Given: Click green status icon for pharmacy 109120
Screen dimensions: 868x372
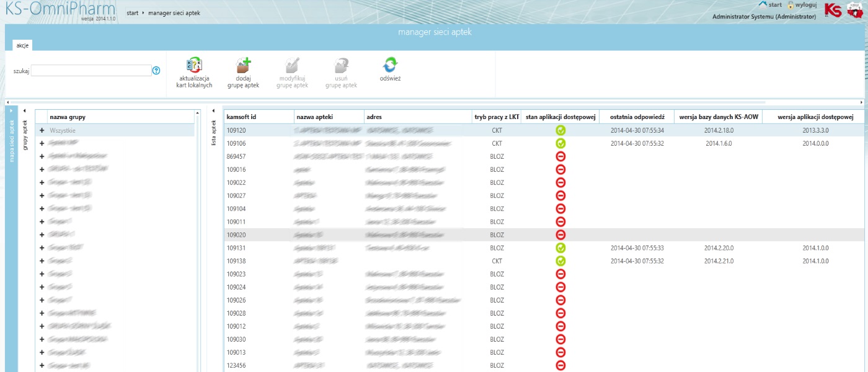Looking at the screenshot, I should pyautogui.click(x=560, y=130).
